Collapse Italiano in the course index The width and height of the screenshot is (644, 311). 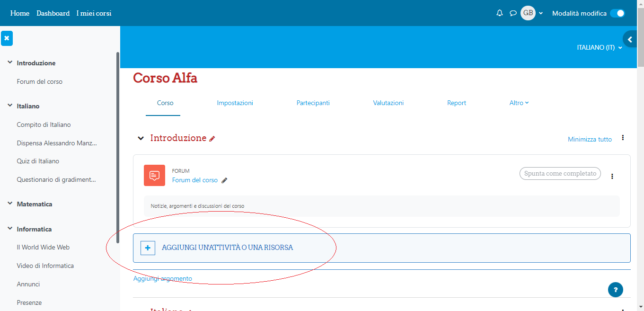[x=9, y=106]
